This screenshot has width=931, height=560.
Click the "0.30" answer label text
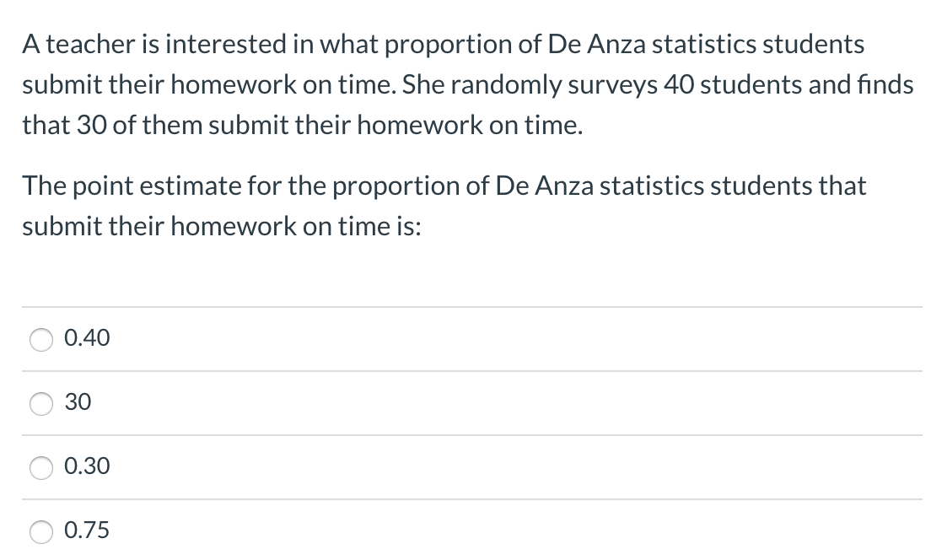point(87,466)
